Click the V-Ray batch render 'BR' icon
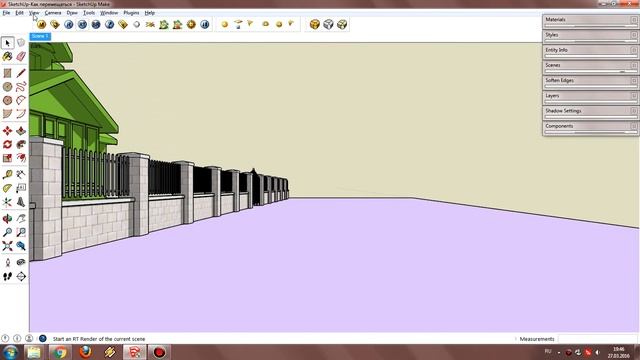 (x=96, y=24)
